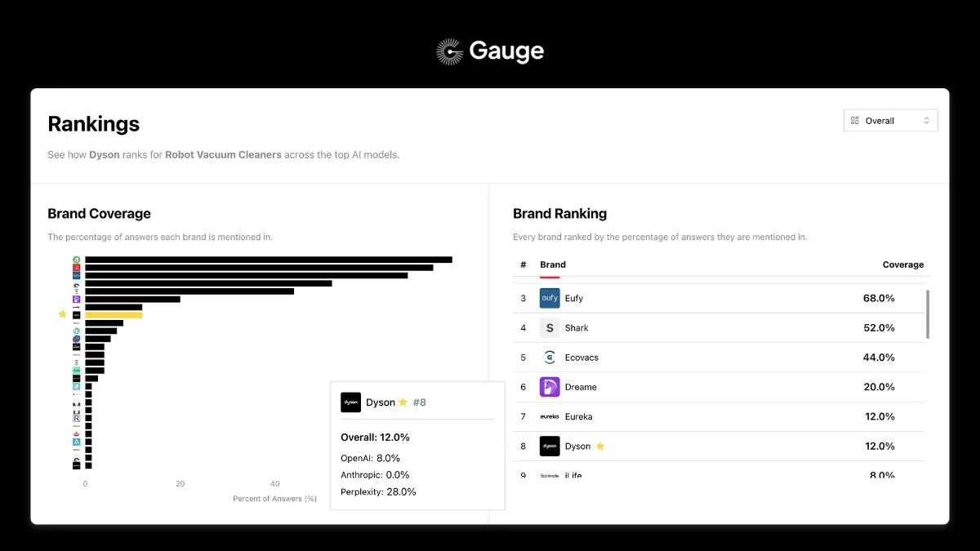Click the Dyson logo inside the tooltip
The height and width of the screenshot is (551, 980).
coord(350,402)
